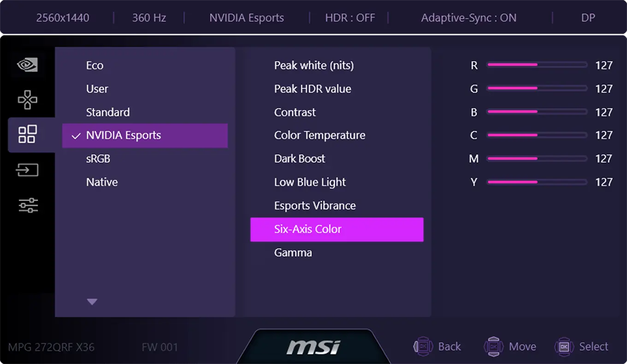Click the grid-shaped Image mode icon

coord(26,135)
